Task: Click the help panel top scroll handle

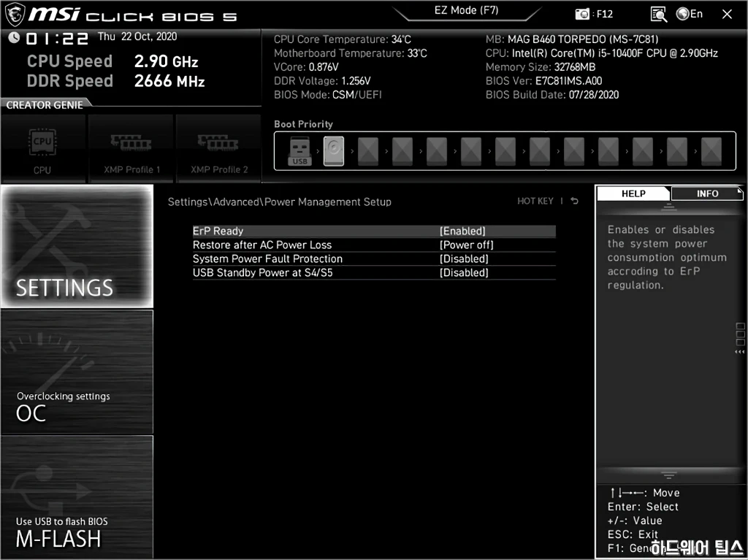Action: [x=668, y=207]
